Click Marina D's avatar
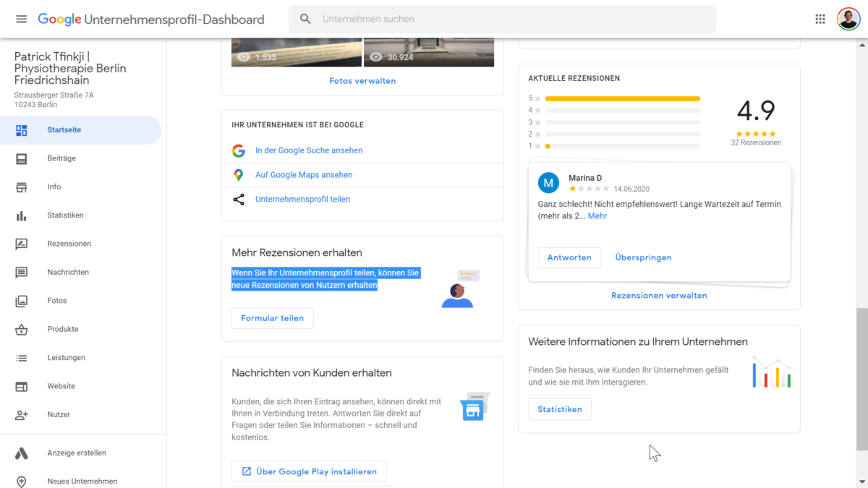The width and height of the screenshot is (868, 488). tap(548, 183)
